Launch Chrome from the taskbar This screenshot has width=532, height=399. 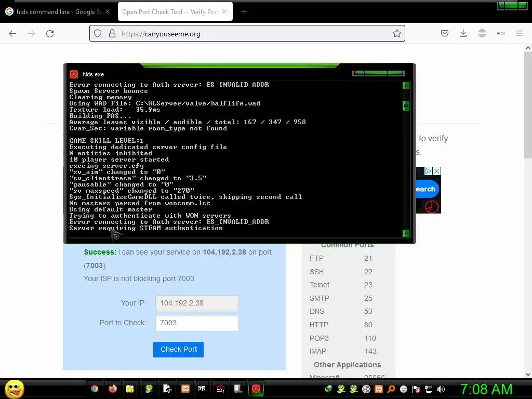[x=95, y=389]
